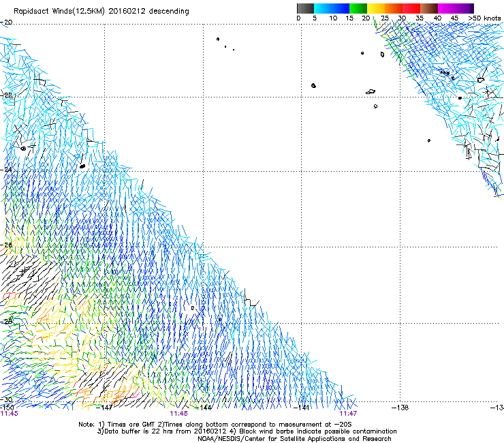Click the -24 latitude axis label

(x=7, y=170)
